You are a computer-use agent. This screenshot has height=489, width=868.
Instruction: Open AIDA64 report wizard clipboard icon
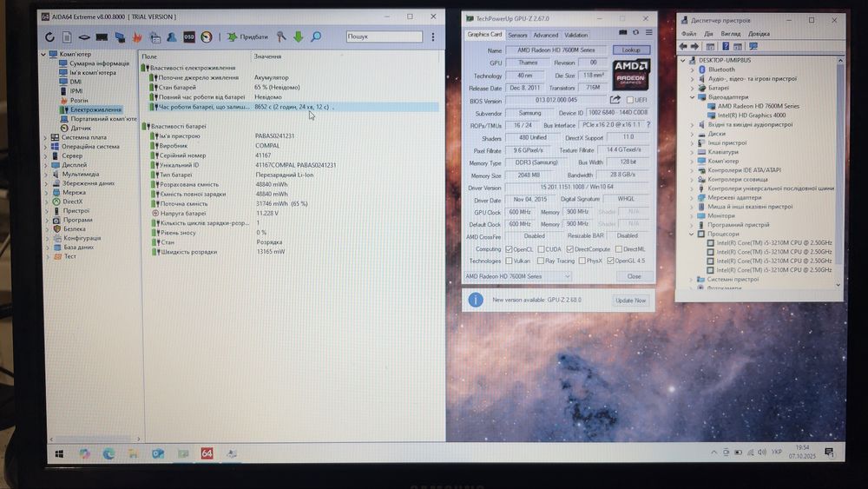[155, 37]
